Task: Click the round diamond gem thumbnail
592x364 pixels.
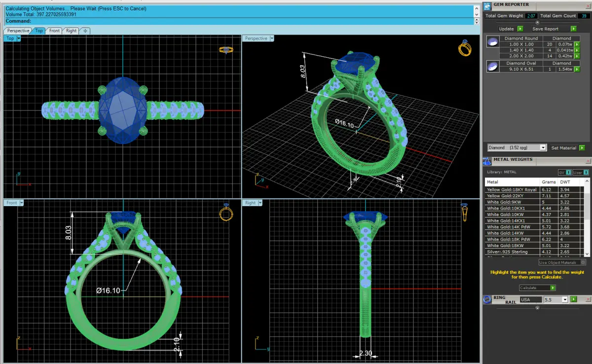Action: point(492,42)
